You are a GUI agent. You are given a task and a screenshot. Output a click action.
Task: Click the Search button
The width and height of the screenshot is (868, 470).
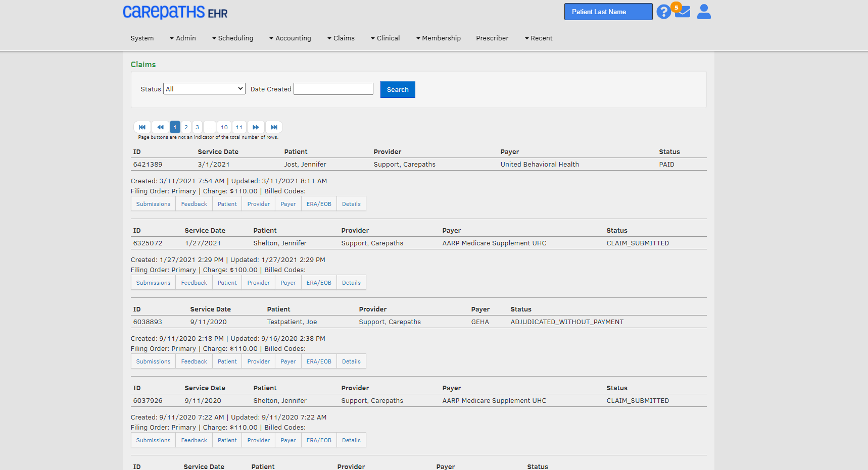click(x=398, y=89)
